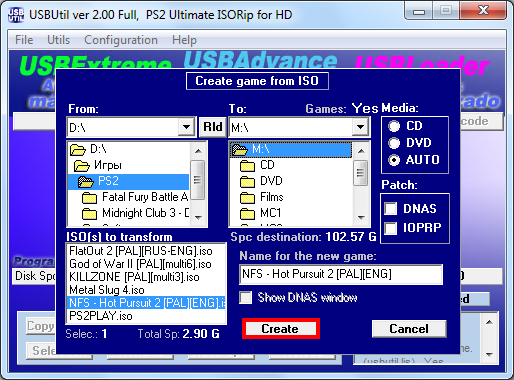
Task: Click the Fatal Fury Battle folder icon
Action: point(89,197)
